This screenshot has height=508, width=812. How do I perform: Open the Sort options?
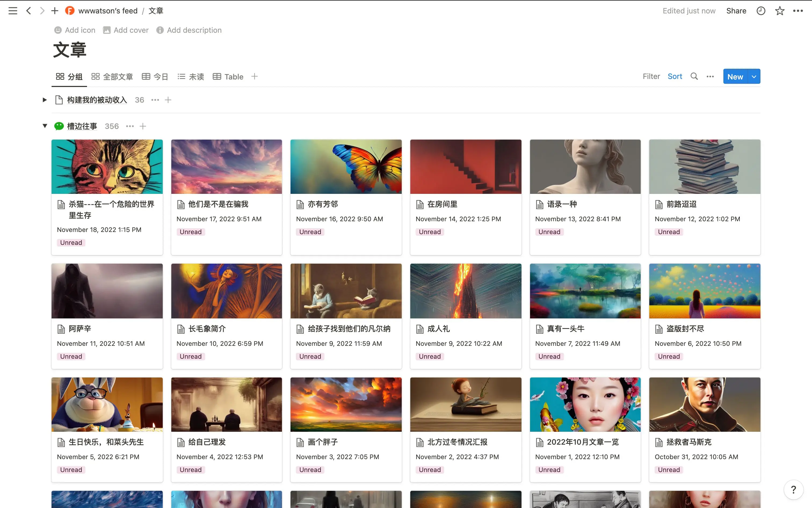[x=675, y=77]
